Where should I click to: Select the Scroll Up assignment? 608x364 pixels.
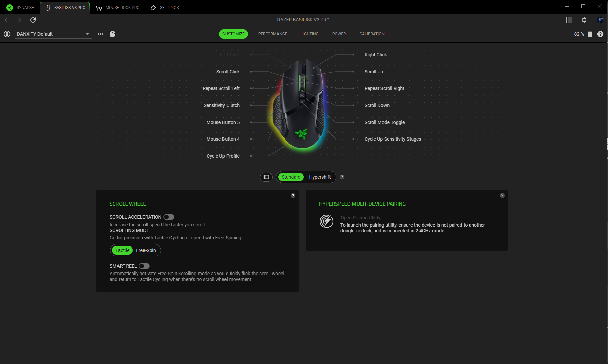click(x=374, y=72)
